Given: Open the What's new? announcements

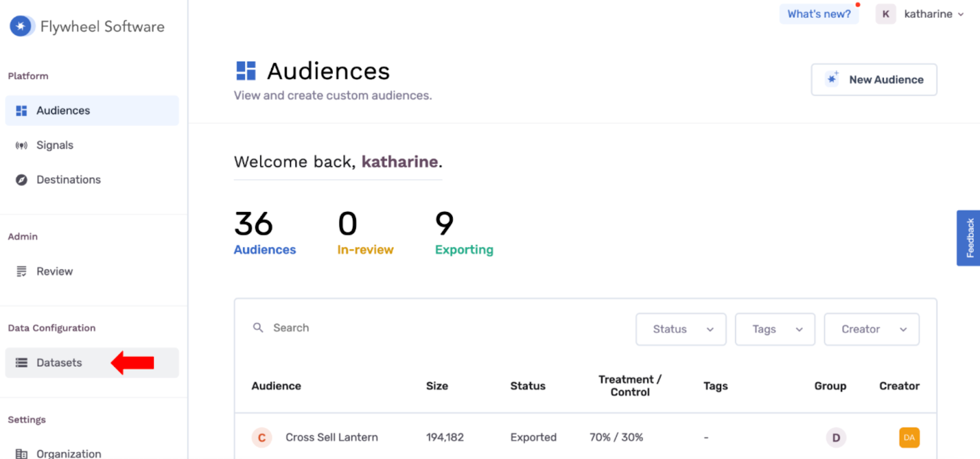Looking at the screenshot, I should point(819,14).
